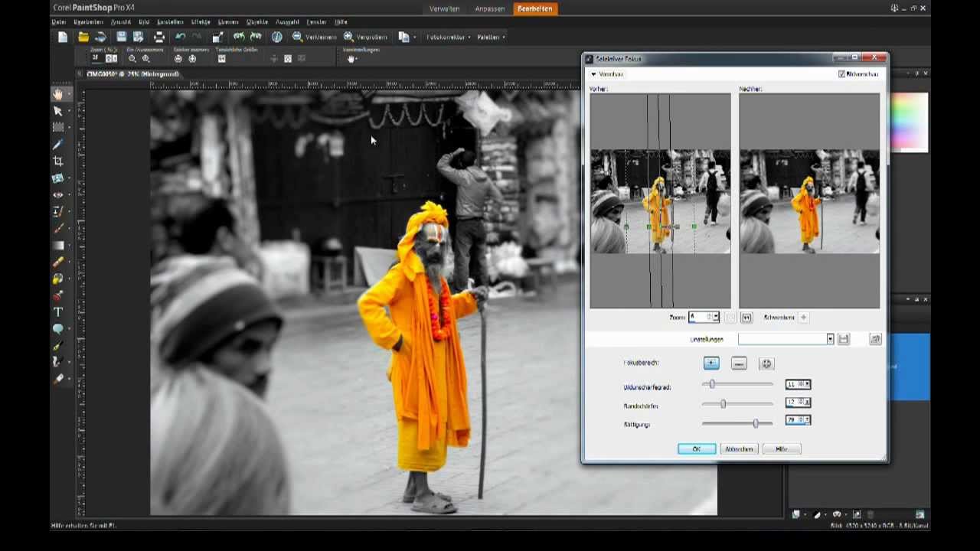Image resolution: width=980 pixels, height=551 pixels.
Task: Click the Schwenken pan icon in dialog
Action: [803, 318]
